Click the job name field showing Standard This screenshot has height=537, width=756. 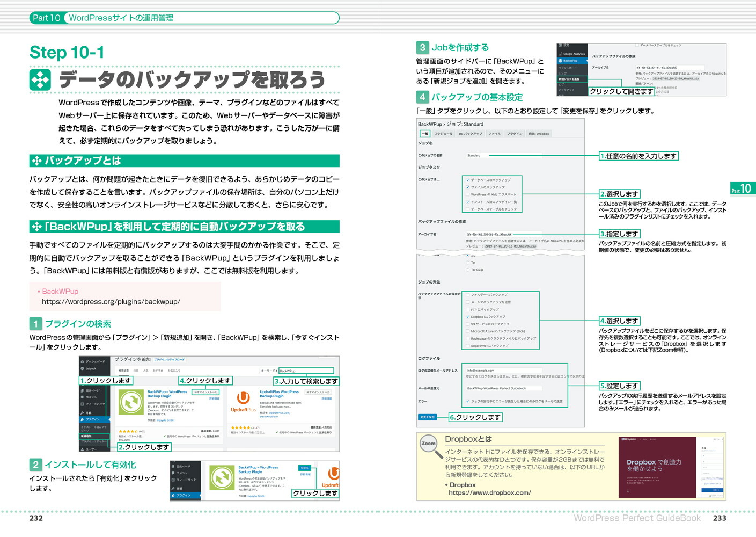coord(504,155)
